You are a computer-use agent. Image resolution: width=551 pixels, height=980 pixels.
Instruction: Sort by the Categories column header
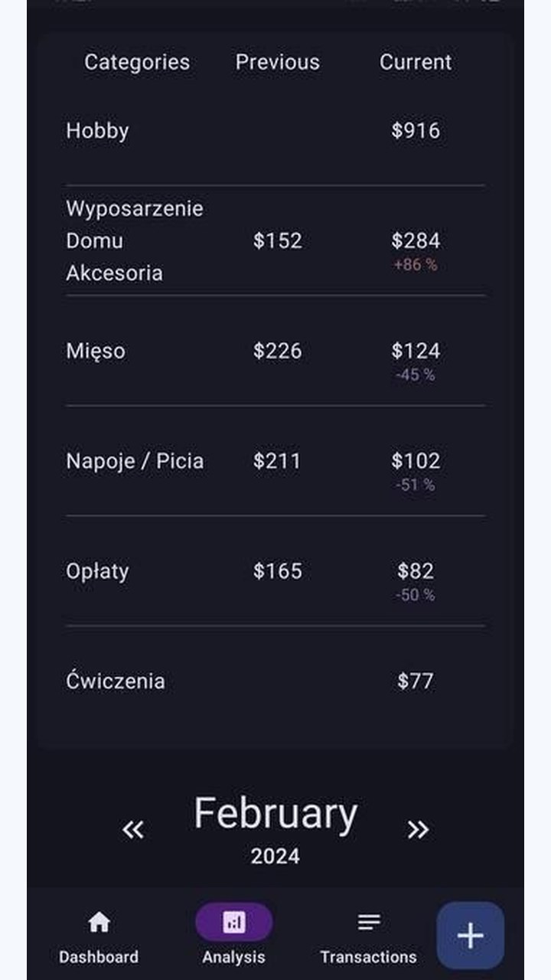(x=137, y=62)
